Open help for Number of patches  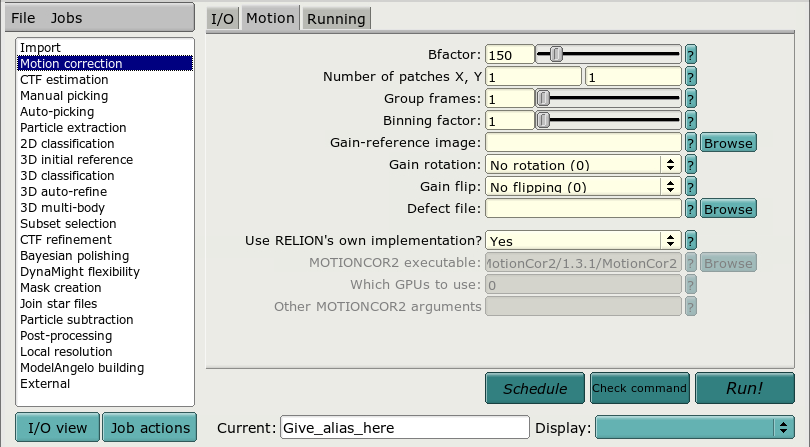point(691,76)
